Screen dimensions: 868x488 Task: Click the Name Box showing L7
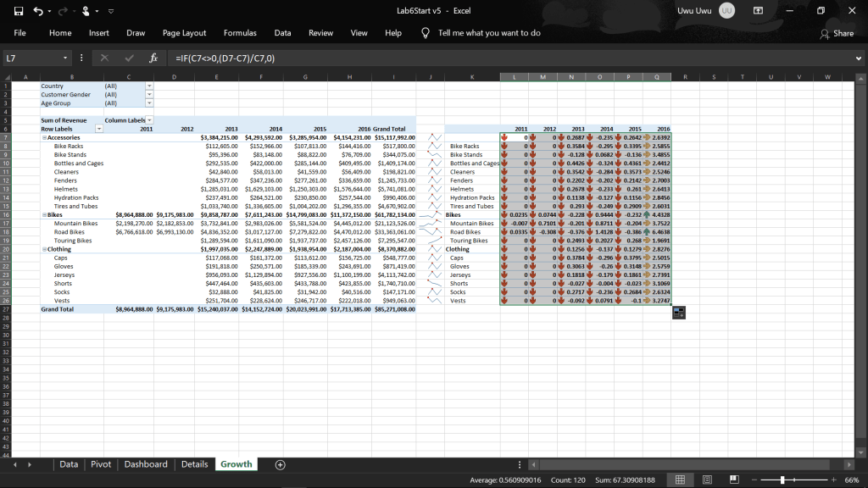click(x=34, y=58)
